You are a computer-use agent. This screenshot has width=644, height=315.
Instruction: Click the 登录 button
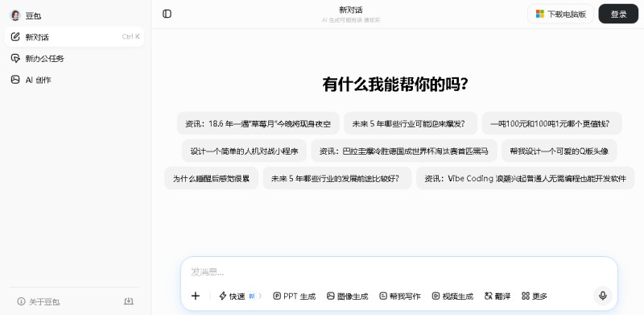tap(618, 14)
